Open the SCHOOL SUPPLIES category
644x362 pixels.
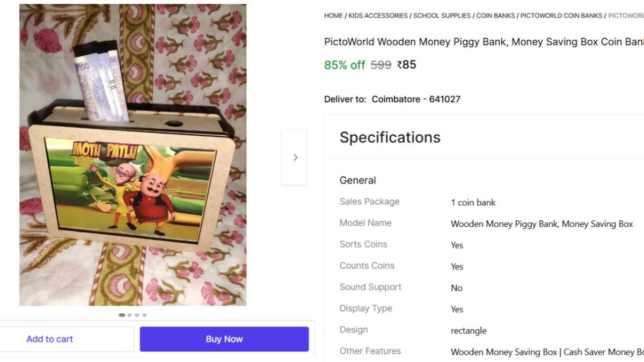coord(442,16)
